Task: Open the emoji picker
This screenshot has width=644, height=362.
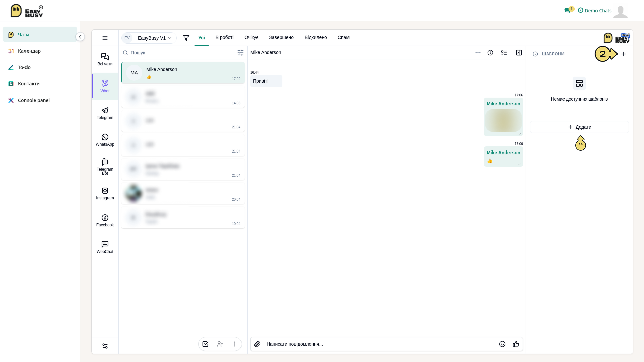Action: click(502, 344)
